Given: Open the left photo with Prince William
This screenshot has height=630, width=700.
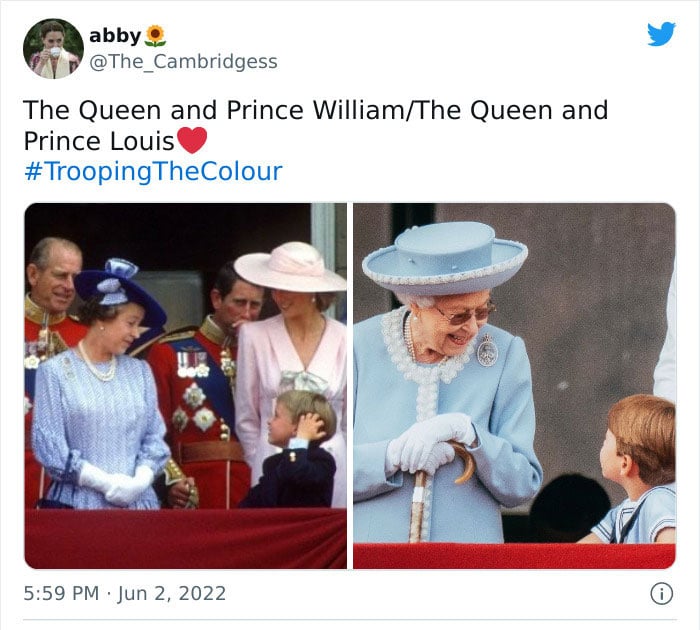Looking at the screenshot, I should 186,386.
